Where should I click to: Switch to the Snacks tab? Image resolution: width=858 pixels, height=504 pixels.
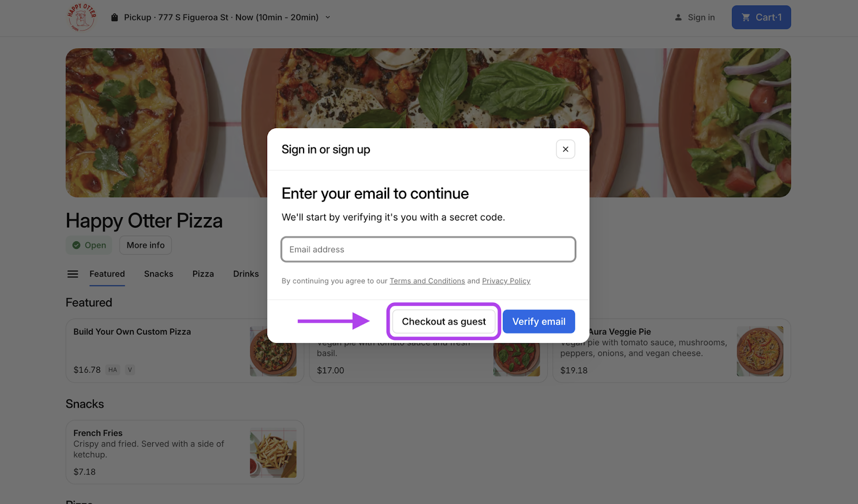(x=159, y=274)
